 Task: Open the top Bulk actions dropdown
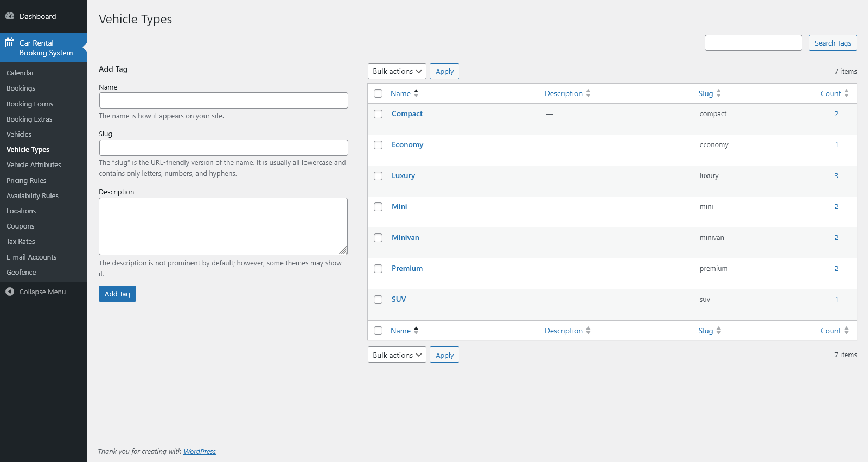397,71
